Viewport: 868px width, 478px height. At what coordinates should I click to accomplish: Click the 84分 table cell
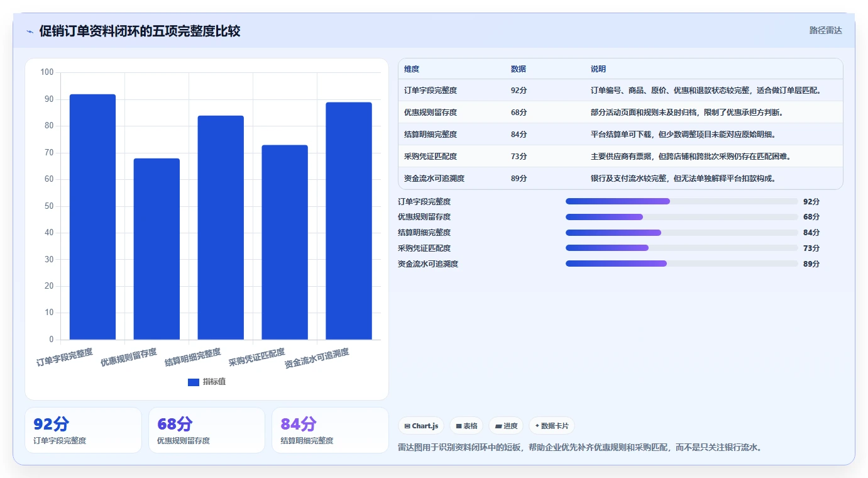click(519, 135)
